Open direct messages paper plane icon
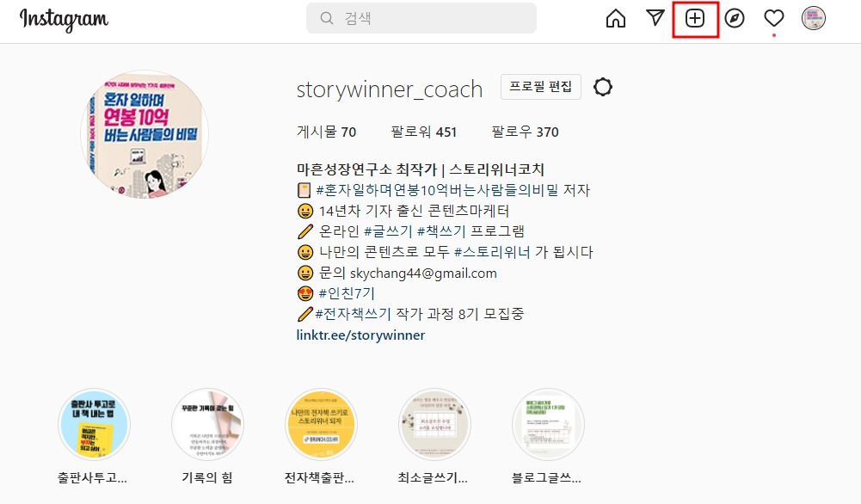The height and width of the screenshot is (504, 861). pos(655,17)
